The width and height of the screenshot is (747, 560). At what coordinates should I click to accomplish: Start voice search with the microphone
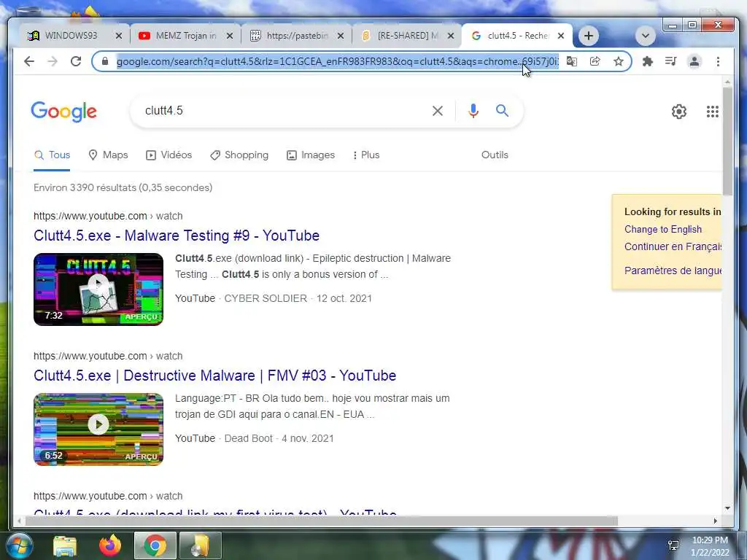click(x=473, y=111)
